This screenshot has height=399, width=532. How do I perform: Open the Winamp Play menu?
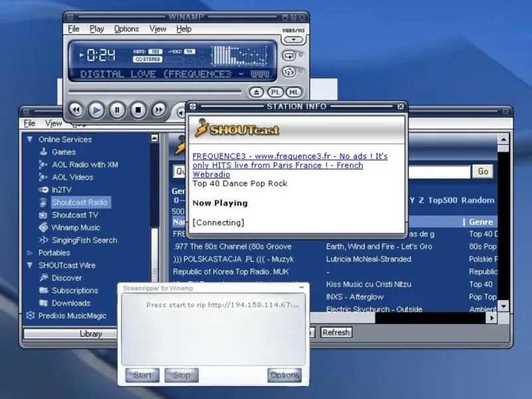[x=96, y=29]
